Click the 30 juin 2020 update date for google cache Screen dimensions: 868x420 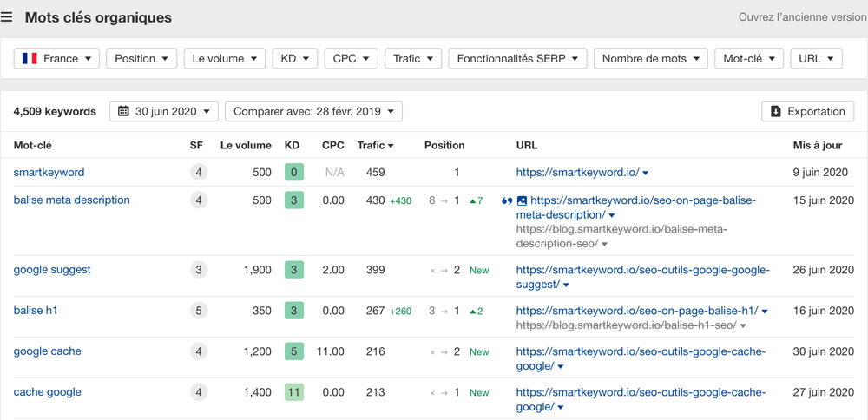[824, 351]
